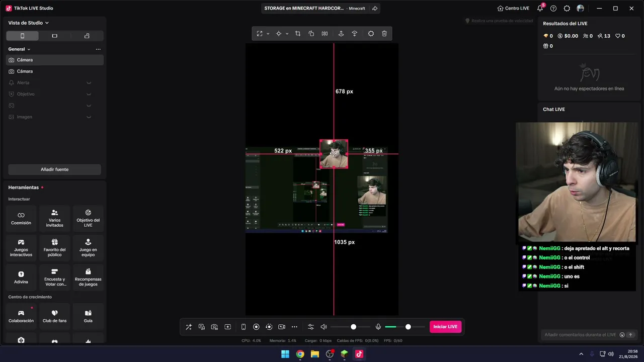Switch to the portrait layout tab
This screenshot has width=644, height=362.
[x=22, y=36]
